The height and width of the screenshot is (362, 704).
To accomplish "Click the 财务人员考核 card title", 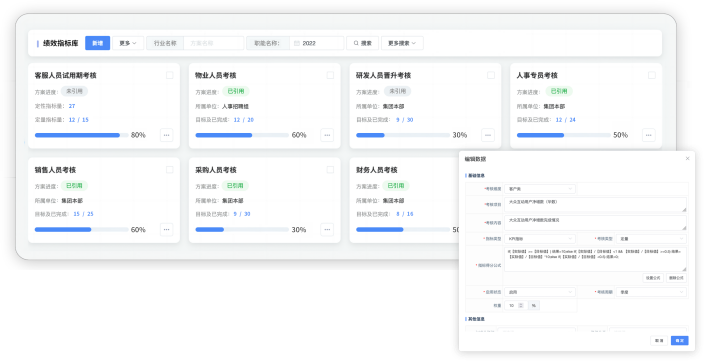I will tap(377, 170).
